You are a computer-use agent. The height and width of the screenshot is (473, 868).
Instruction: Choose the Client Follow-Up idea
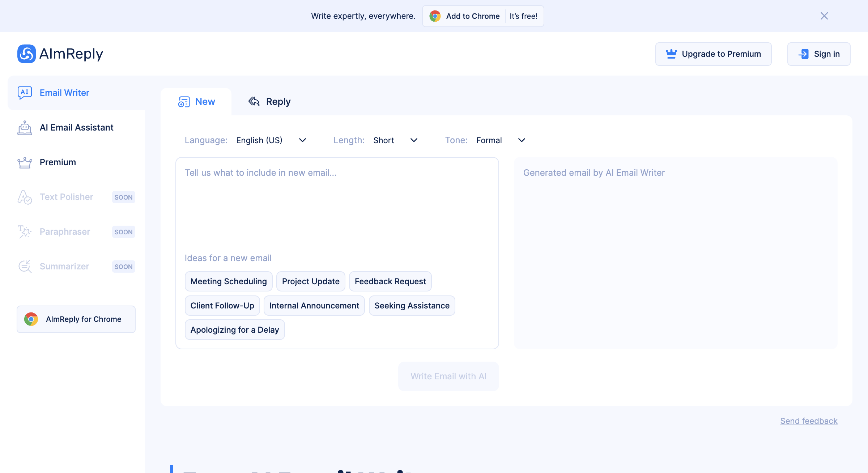point(222,306)
